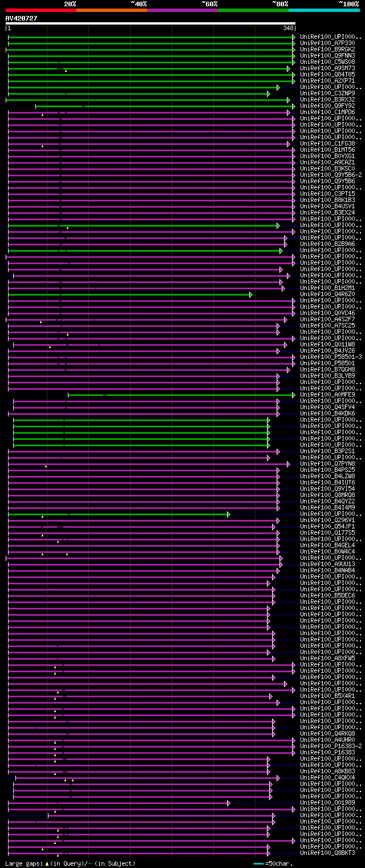Image resolution: width=365 pixels, height=868 pixels.
Task: Select hit UniRef100_C5WS08
Action: pyautogui.click(x=327, y=62)
